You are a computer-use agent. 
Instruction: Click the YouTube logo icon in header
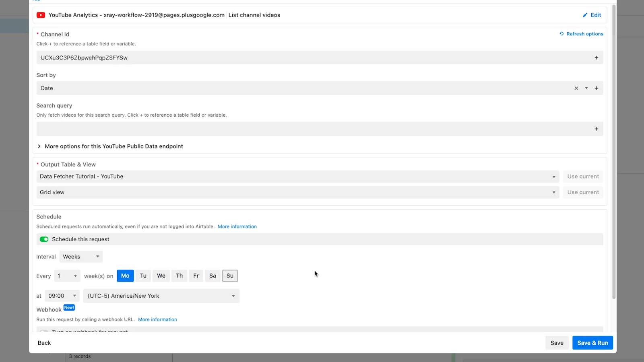41,15
